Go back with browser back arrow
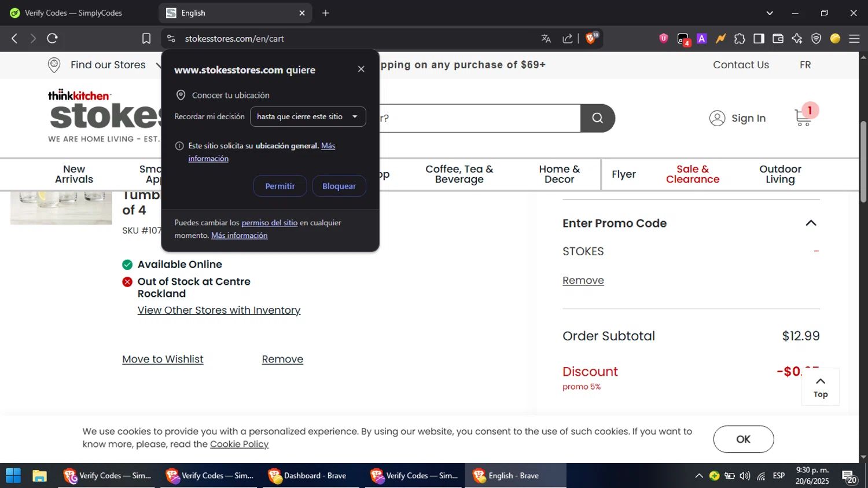 14,38
